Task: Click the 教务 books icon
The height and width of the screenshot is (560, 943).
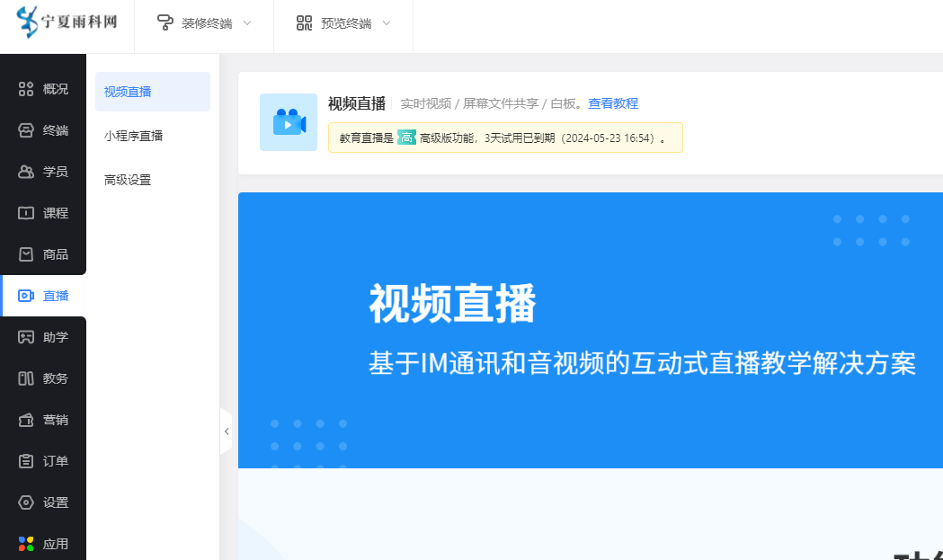Action: point(26,378)
